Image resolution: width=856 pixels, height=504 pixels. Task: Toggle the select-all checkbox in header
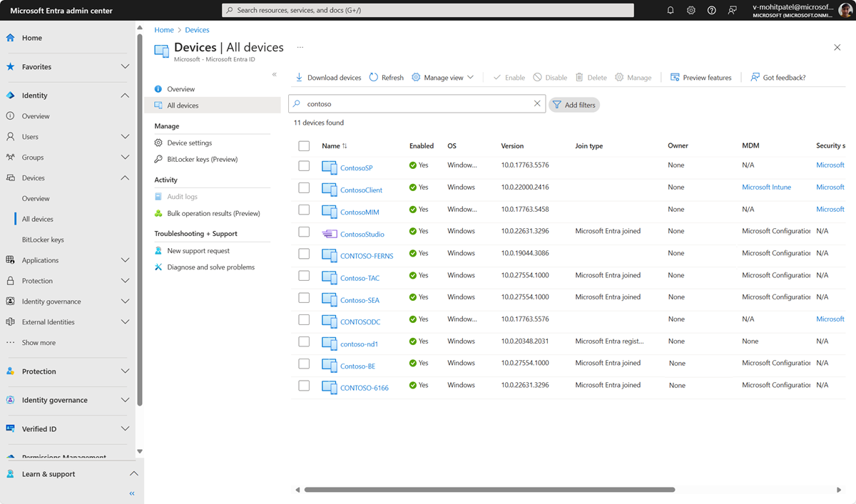point(304,146)
